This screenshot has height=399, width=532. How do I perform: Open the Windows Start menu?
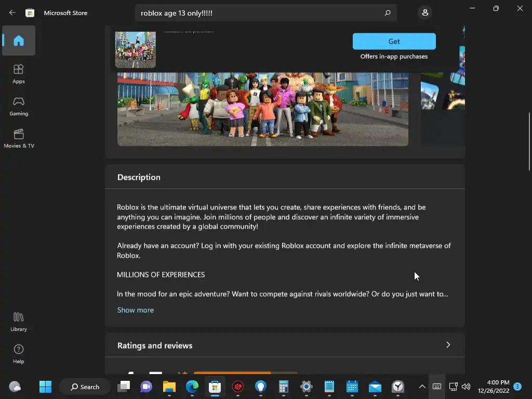pos(45,387)
